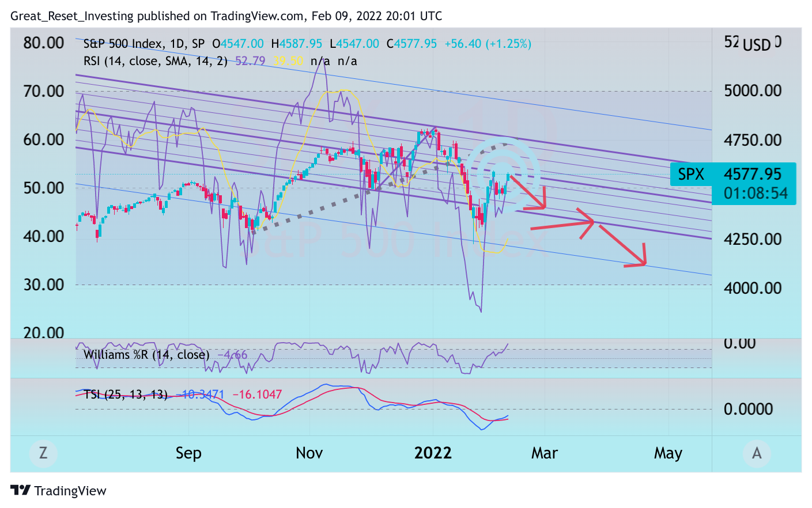Click the 50.00 RSI level
The image size is (812, 508).
tap(44, 188)
